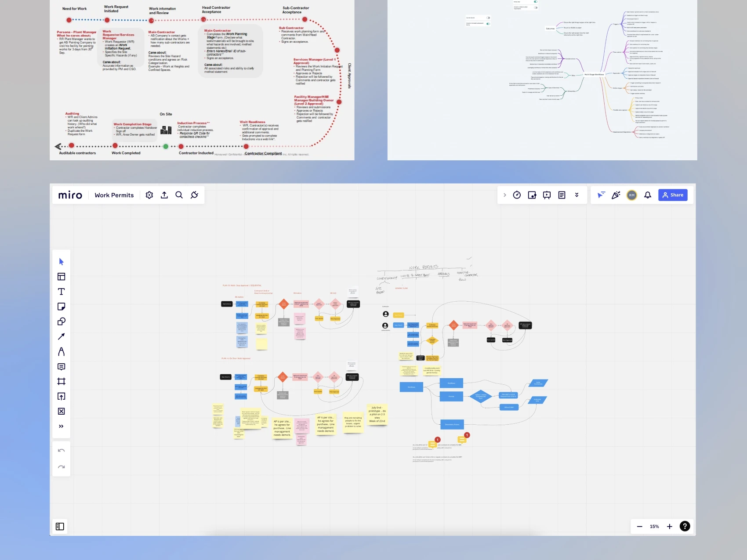Open presentation mode
The height and width of the screenshot is (560, 747).
547,195
